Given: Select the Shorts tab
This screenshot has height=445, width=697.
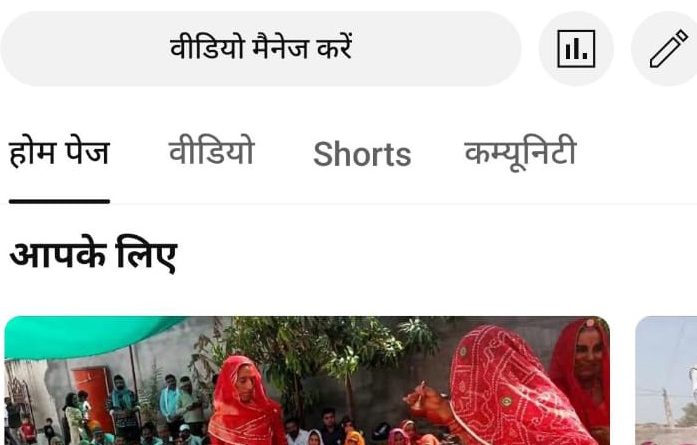Looking at the screenshot, I should (362, 154).
